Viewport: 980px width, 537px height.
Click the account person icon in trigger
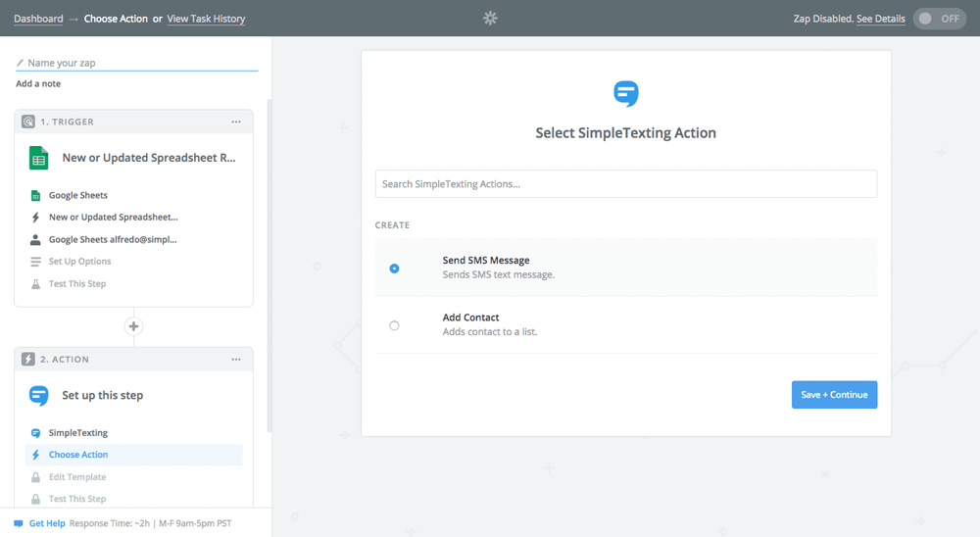click(35, 239)
